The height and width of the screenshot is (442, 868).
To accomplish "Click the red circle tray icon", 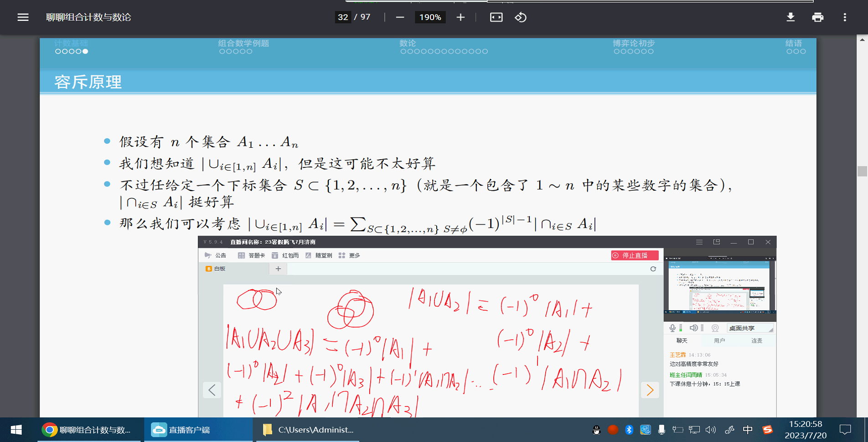I will pyautogui.click(x=613, y=430).
